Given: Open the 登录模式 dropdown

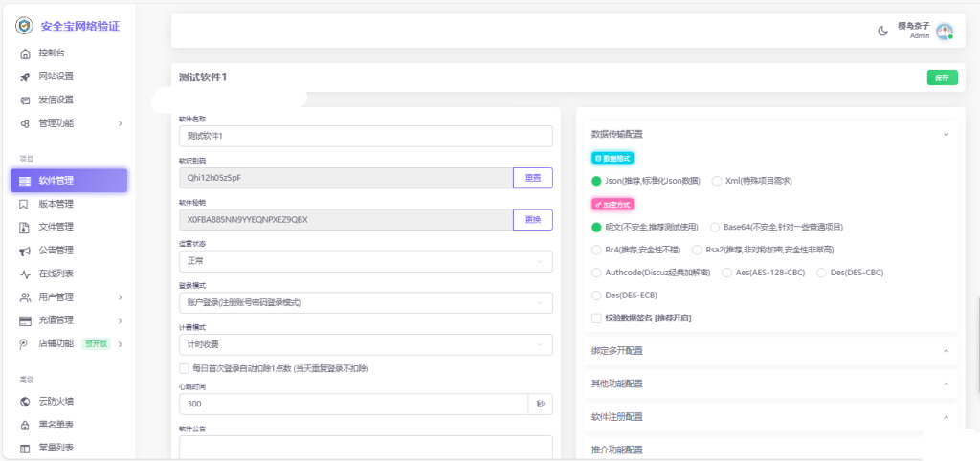Looking at the screenshot, I should tap(366, 303).
